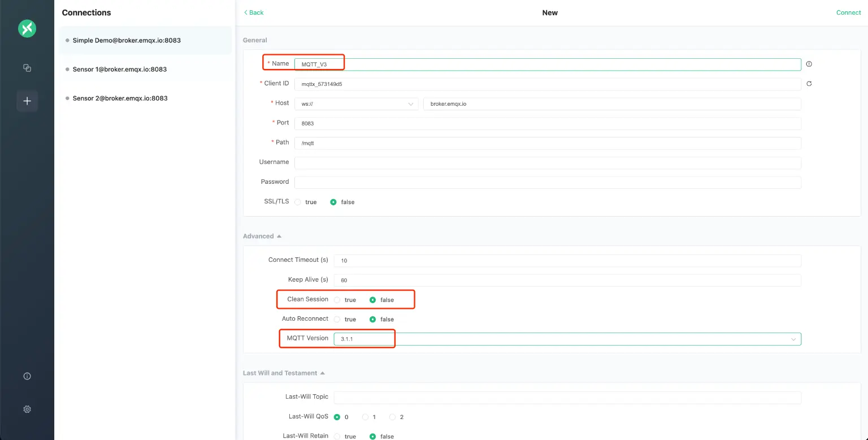Open the MQTT Version dropdown

(567, 339)
